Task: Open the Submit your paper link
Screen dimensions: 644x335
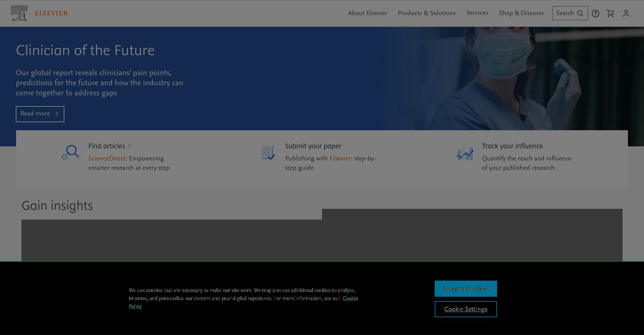Action: coord(313,146)
